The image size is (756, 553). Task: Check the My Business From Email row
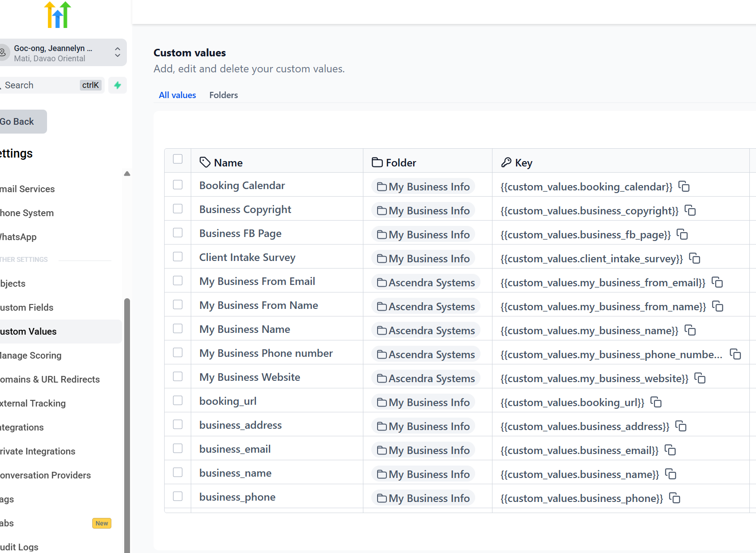coord(178,280)
